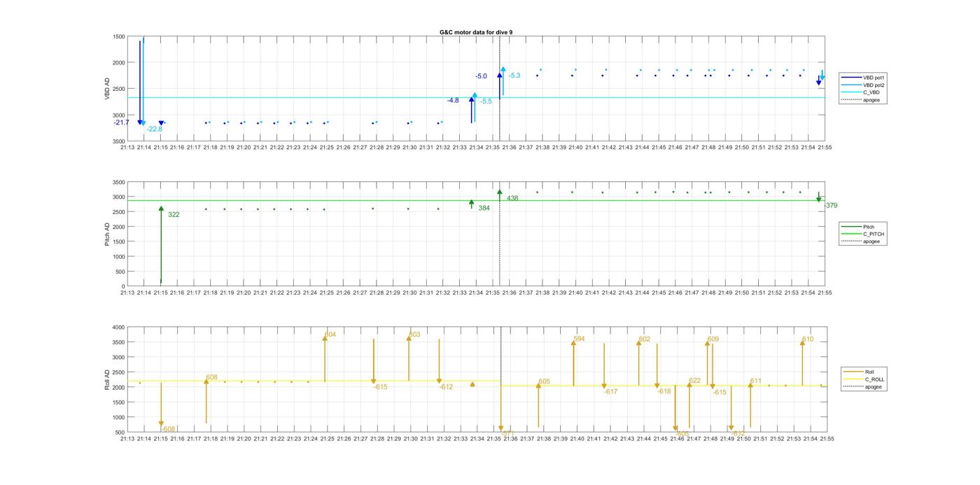Click the '-617' roll data label

click(610, 392)
